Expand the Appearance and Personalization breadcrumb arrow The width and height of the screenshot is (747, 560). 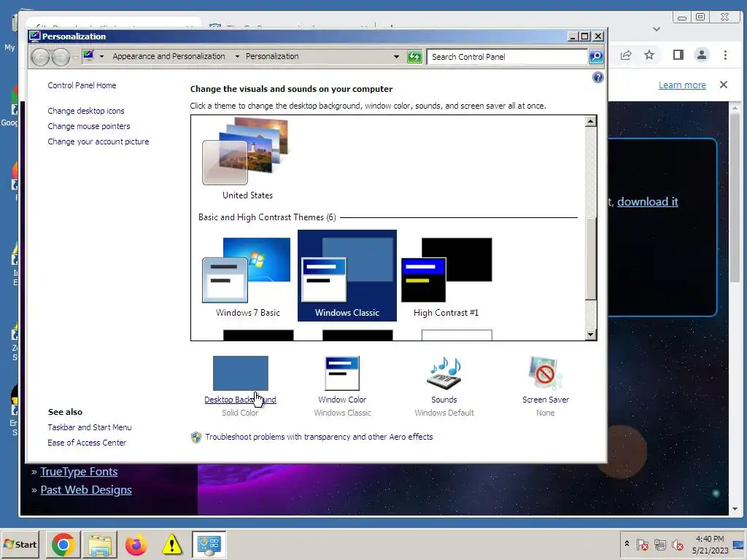237,56
